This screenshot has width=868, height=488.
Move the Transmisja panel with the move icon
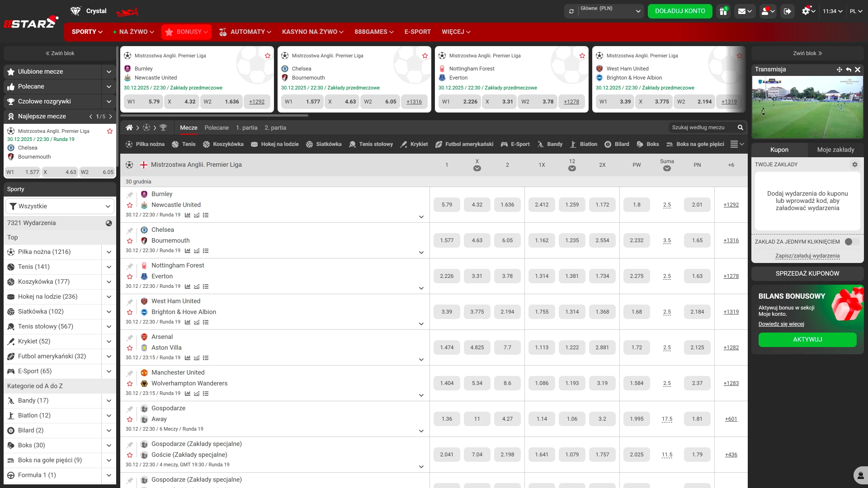click(x=839, y=69)
